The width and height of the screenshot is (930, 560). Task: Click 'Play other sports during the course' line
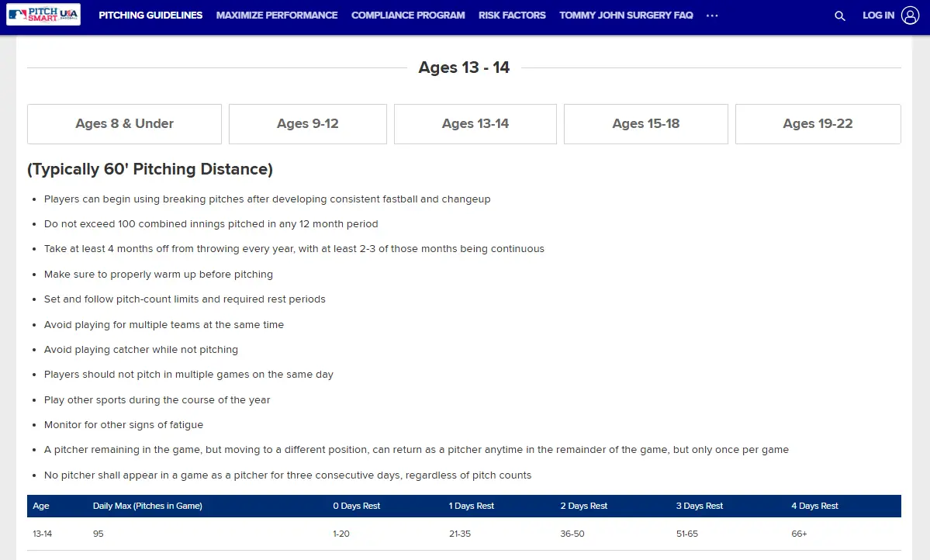pos(157,400)
